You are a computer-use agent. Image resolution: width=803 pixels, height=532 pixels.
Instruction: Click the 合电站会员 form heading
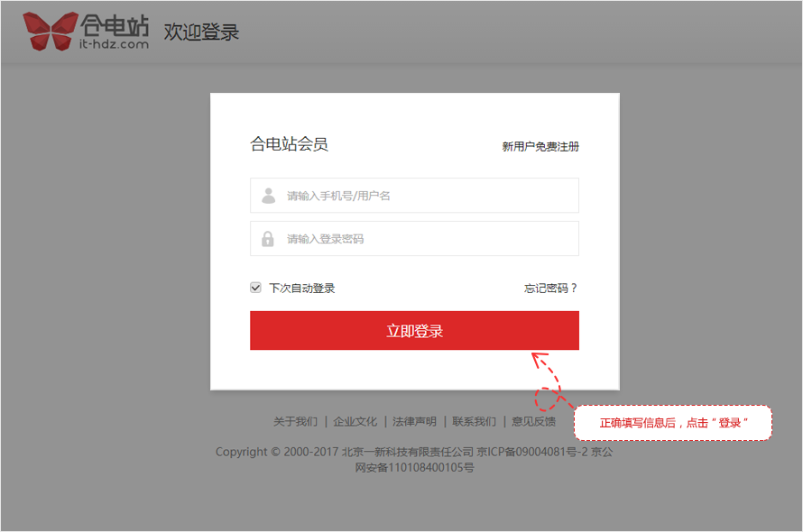coord(289,144)
